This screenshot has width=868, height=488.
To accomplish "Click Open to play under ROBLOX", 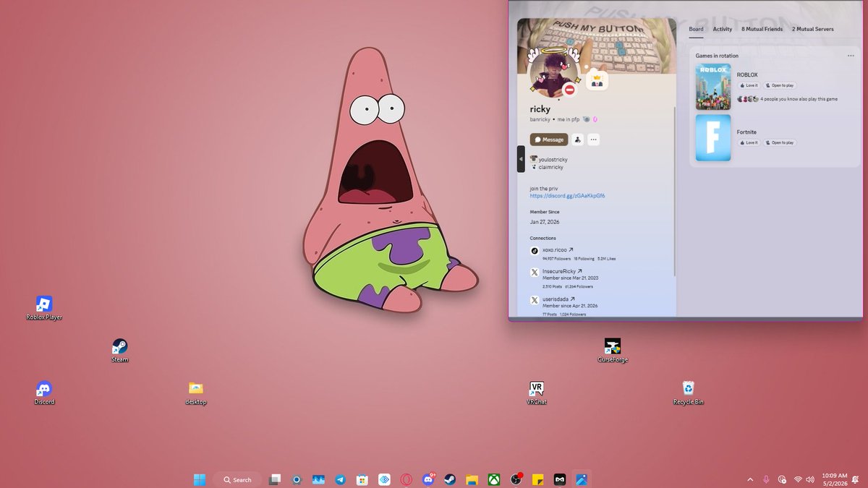I will (x=779, y=85).
